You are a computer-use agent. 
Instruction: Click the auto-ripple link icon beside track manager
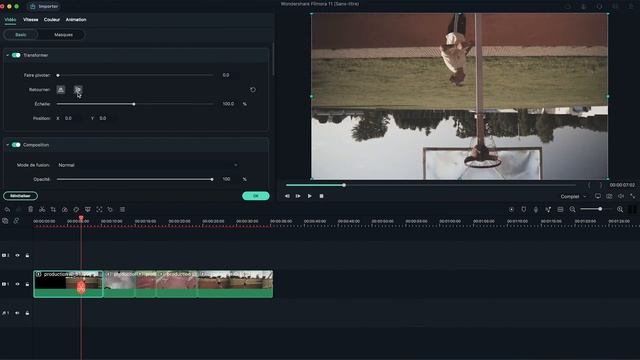tap(16, 221)
